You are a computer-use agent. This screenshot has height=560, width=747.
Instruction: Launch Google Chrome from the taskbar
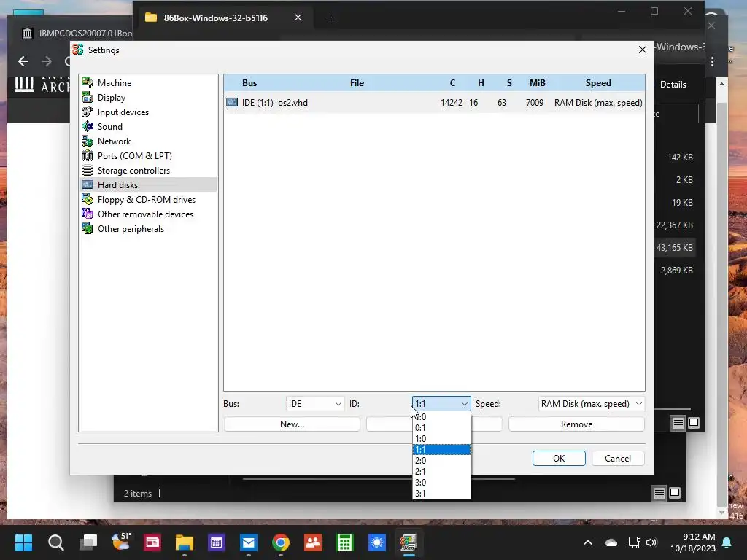(x=281, y=542)
